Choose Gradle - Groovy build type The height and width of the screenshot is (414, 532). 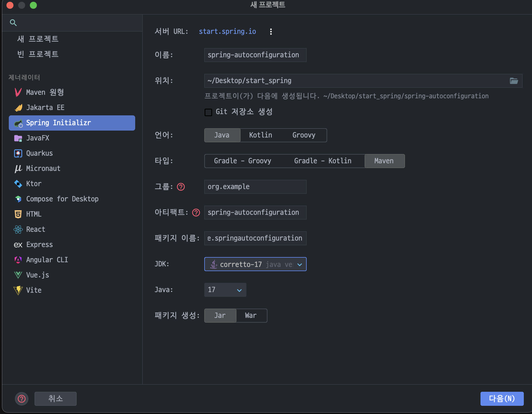(x=243, y=161)
